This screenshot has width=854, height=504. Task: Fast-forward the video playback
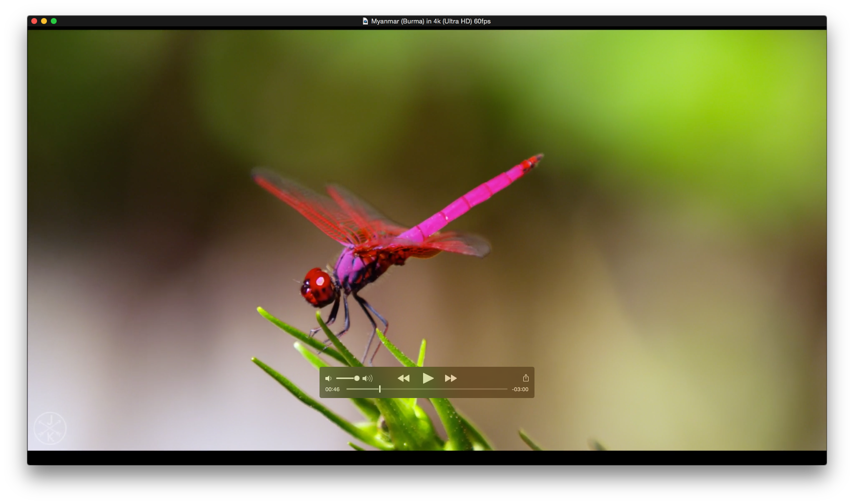[x=450, y=378]
